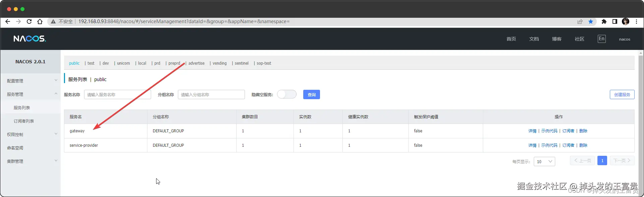644x197 pixels.
Task: Click the 上一页 pagination button
Action: [x=582, y=160]
